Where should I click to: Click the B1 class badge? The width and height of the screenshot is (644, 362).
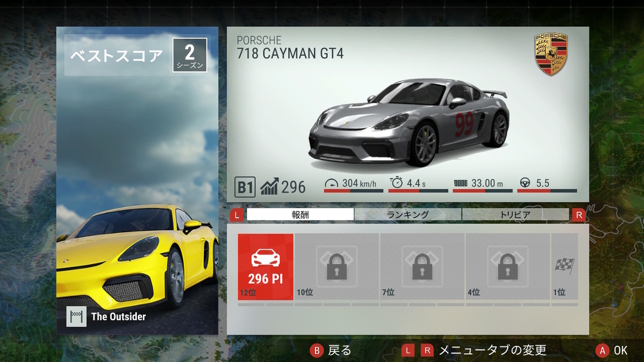[245, 187]
